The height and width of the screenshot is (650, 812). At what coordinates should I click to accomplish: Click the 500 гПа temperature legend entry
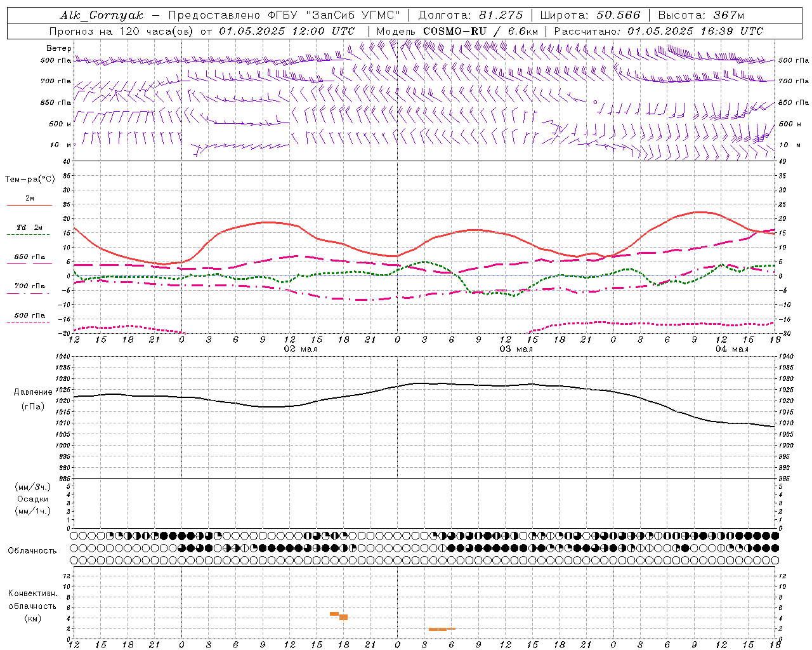(30, 315)
